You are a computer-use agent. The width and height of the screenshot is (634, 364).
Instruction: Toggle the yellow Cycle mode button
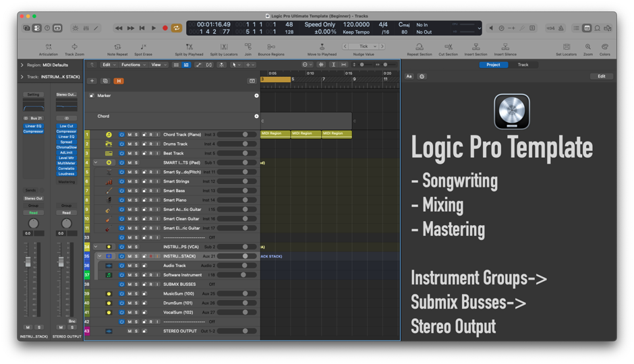coord(177,28)
